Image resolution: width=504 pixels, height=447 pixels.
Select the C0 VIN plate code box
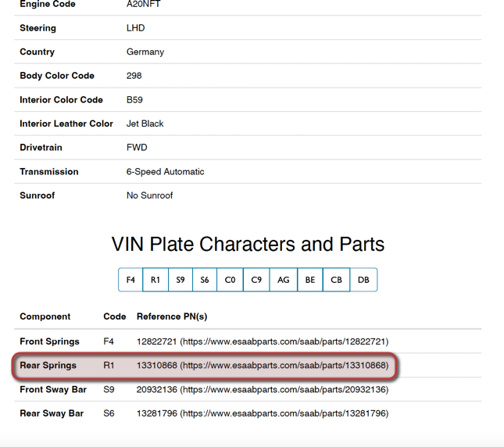(231, 280)
